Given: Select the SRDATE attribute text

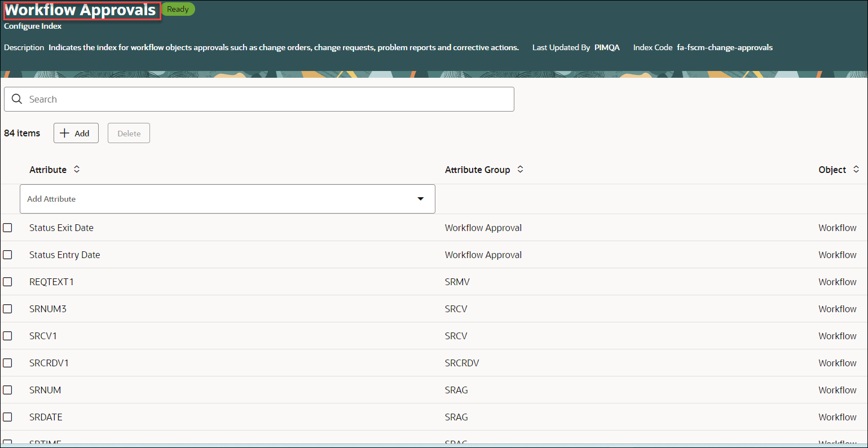Looking at the screenshot, I should pos(46,417).
